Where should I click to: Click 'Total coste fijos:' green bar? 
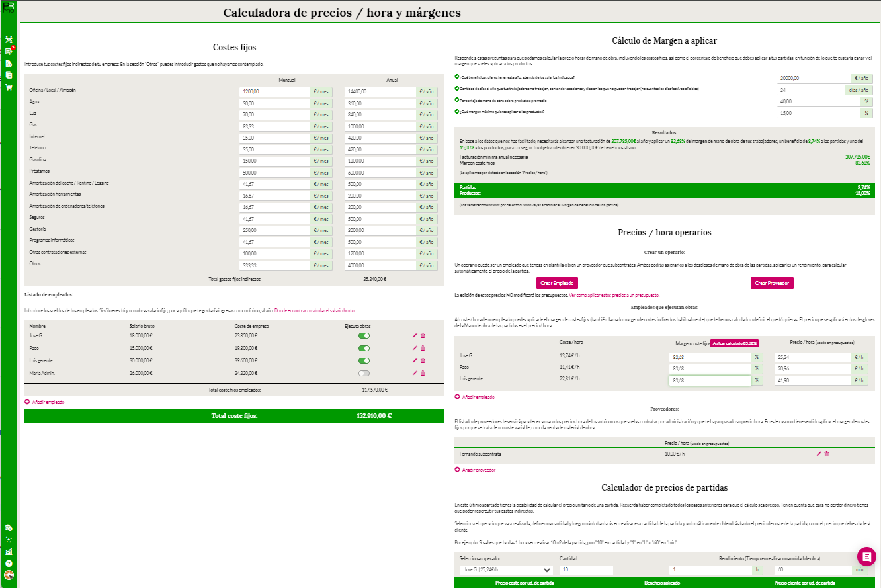coord(234,416)
